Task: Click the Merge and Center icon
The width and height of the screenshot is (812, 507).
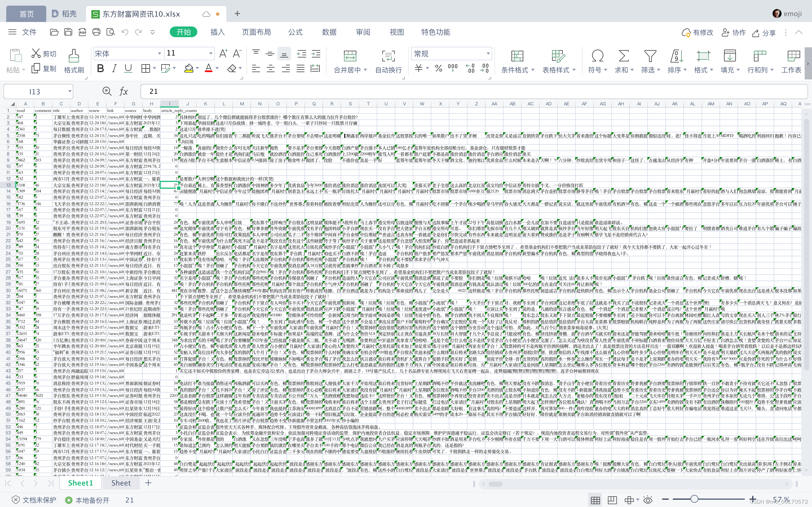Action: click(x=350, y=56)
